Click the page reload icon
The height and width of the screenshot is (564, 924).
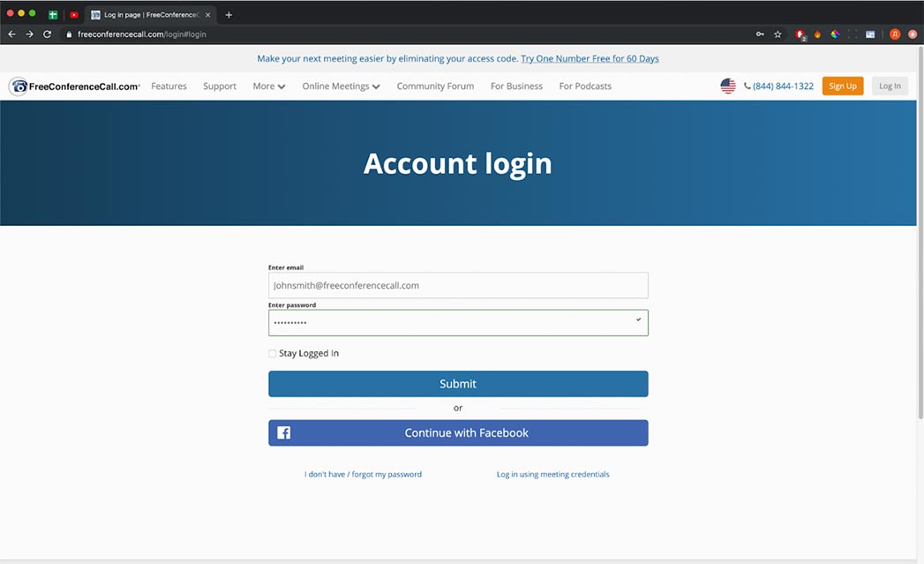pyautogui.click(x=49, y=34)
